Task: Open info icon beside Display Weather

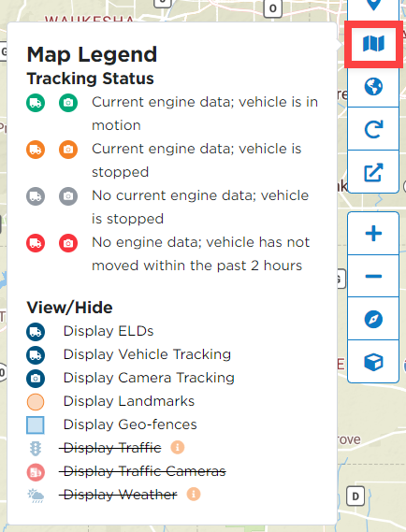Action: pos(194,495)
